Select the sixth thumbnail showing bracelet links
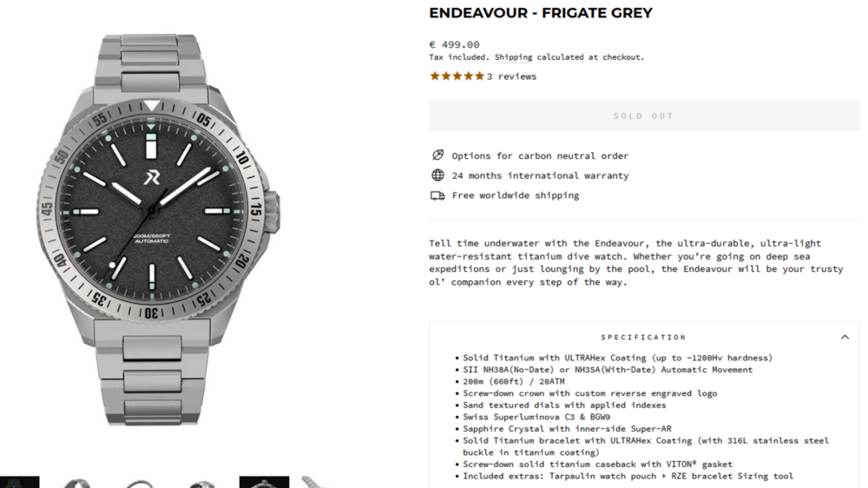868x488 pixels. [x=314, y=483]
